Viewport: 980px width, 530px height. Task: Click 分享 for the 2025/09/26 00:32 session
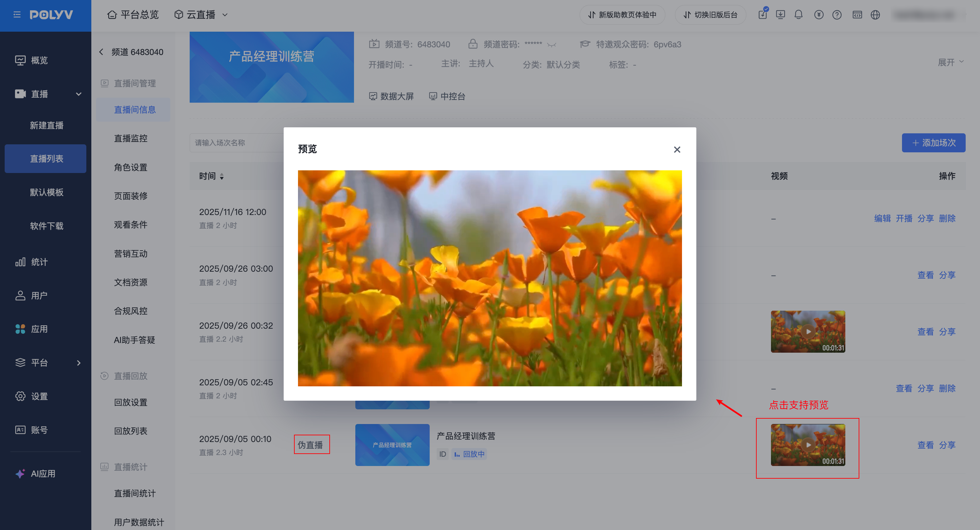(x=947, y=331)
